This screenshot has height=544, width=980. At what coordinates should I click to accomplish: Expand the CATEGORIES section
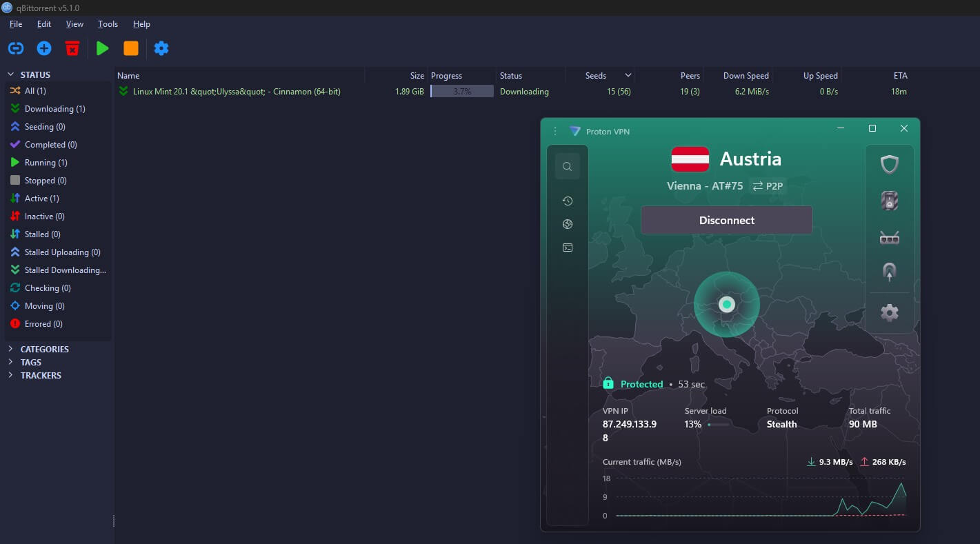tap(10, 349)
